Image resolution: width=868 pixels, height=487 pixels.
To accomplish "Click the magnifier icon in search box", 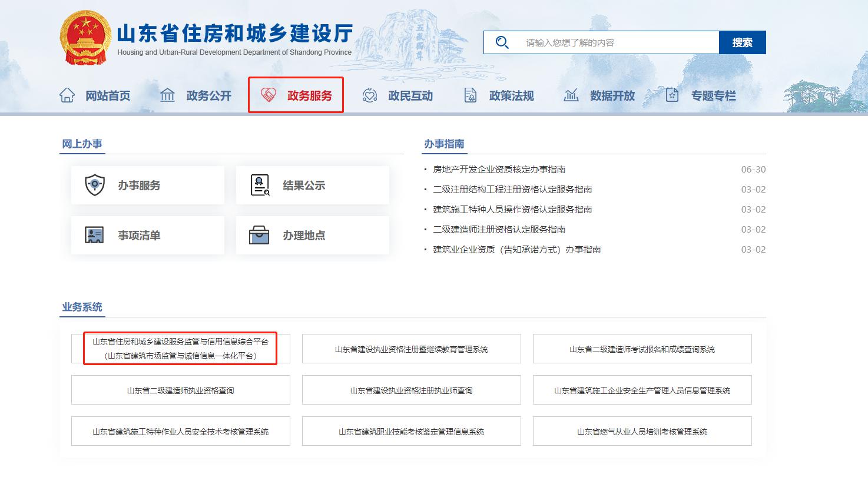I will [502, 42].
